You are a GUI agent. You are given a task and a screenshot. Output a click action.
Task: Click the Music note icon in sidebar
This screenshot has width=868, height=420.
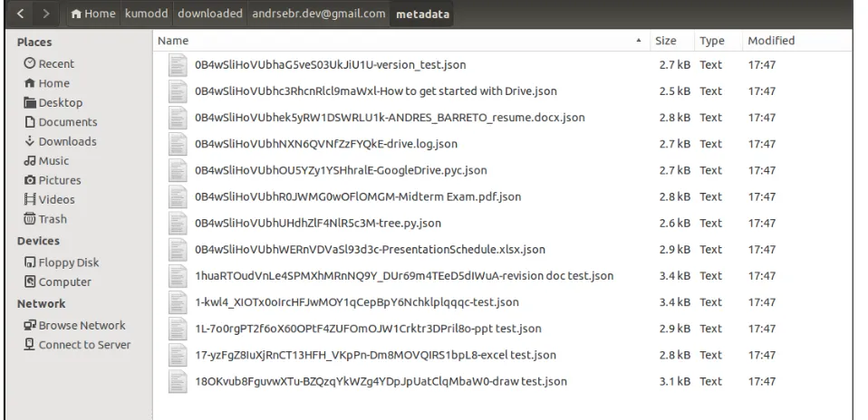30,160
